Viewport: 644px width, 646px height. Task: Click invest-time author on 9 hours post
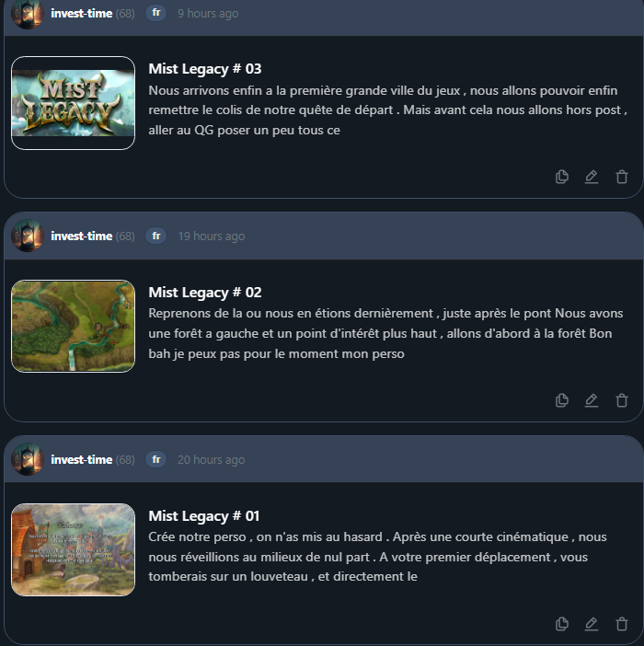[81, 13]
